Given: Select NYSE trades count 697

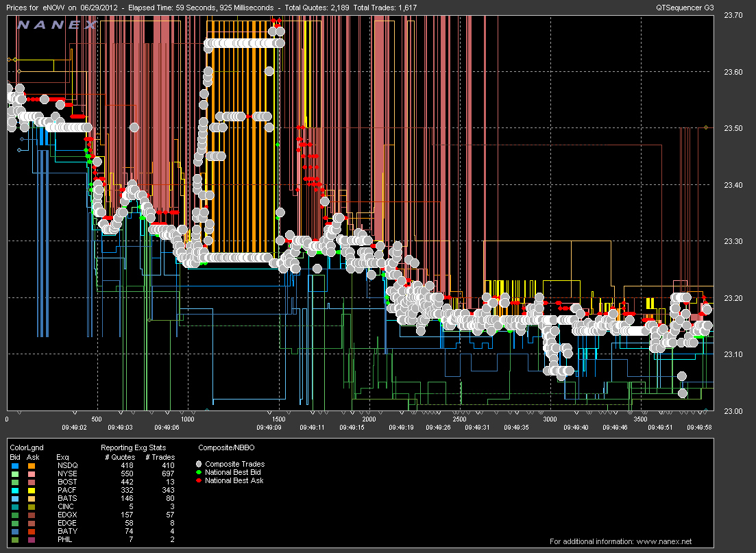Looking at the screenshot, I should pyautogui.click(x=169, y=474).
